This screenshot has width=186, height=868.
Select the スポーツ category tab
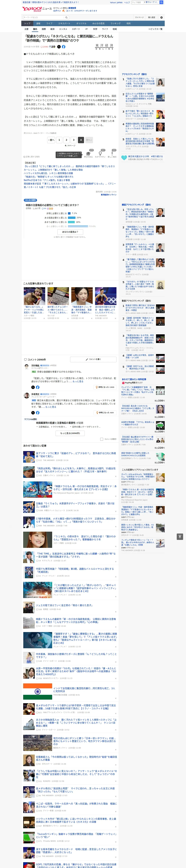[x=76, y=29]
